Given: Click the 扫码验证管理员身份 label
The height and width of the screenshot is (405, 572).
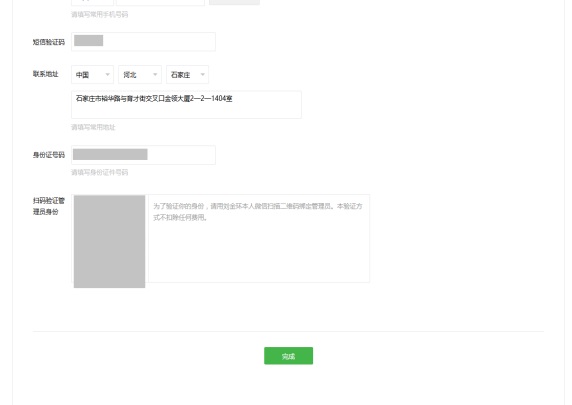Looking at the screenshot, I should 49,206.
